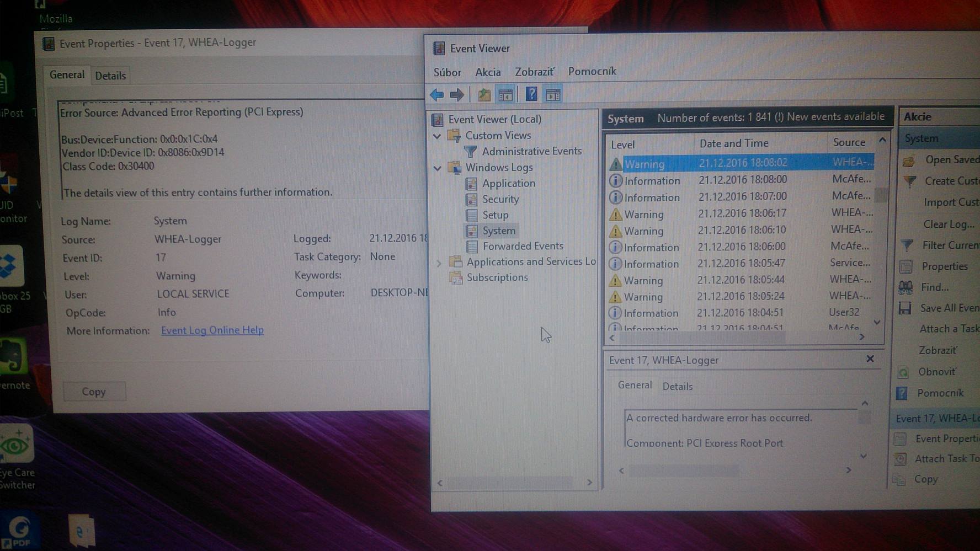Open the Akcia menu
The width and height of the screenshot is (980, 551).
point(488,72)
